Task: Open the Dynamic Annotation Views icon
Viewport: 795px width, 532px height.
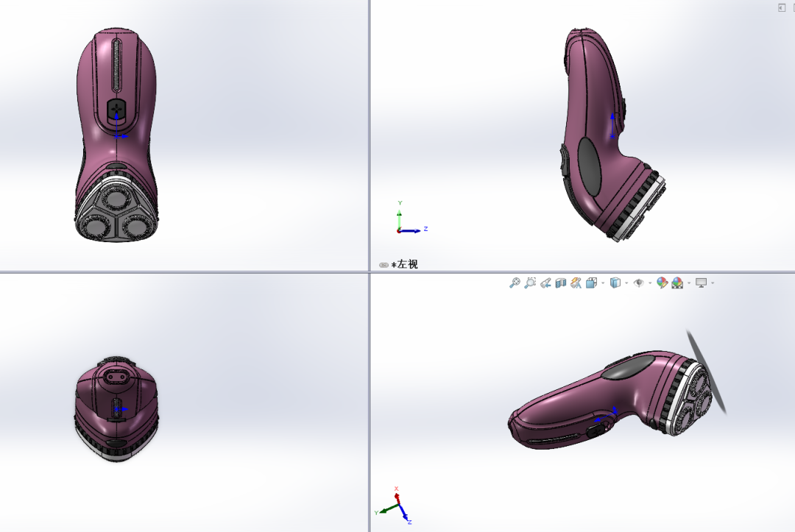Action: pyautogui.click(x=576, y=283)
